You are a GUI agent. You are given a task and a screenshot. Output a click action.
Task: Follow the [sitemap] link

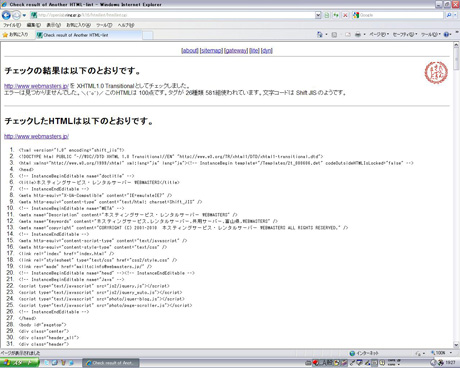(x=211, y=51)
